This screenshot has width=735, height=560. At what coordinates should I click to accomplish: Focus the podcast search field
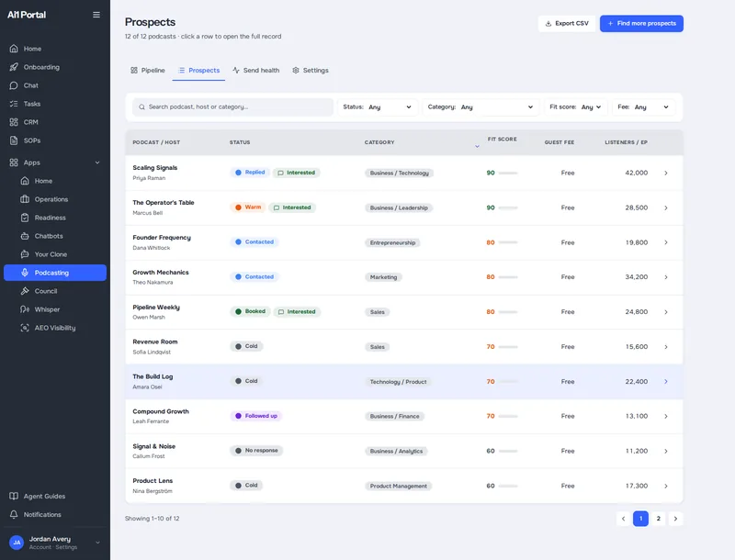pyautogui.click(x=233, y=107)
